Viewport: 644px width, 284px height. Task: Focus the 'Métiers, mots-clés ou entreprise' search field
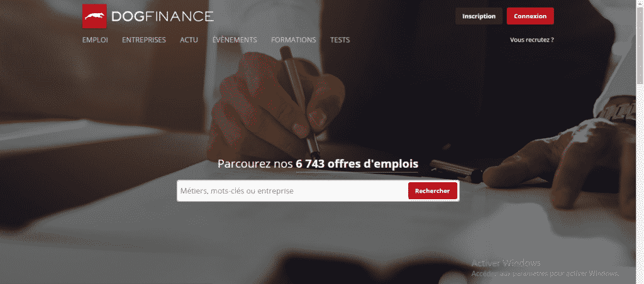coord(292,191)
